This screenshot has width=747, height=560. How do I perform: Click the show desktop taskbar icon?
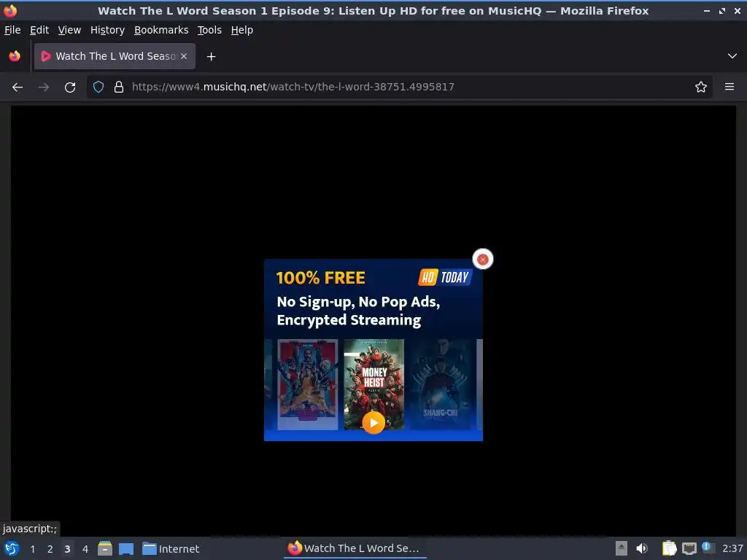pyautogui.click(x=126, y=548)
